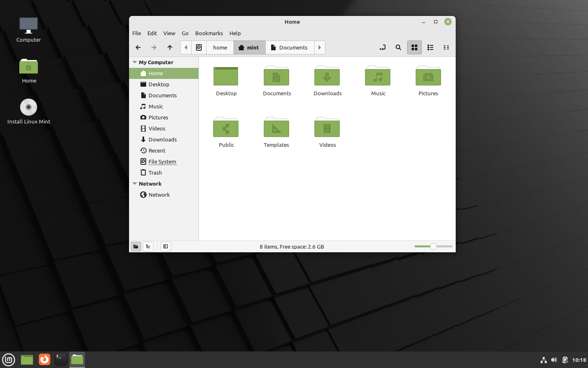Collapse the Network section
The height and width of the screenshot is (368, 588).
(x=135, y=184)
